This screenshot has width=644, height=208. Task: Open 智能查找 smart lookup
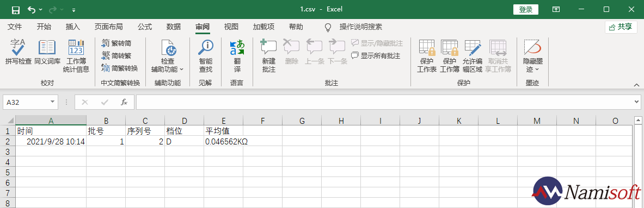[205, 56]
